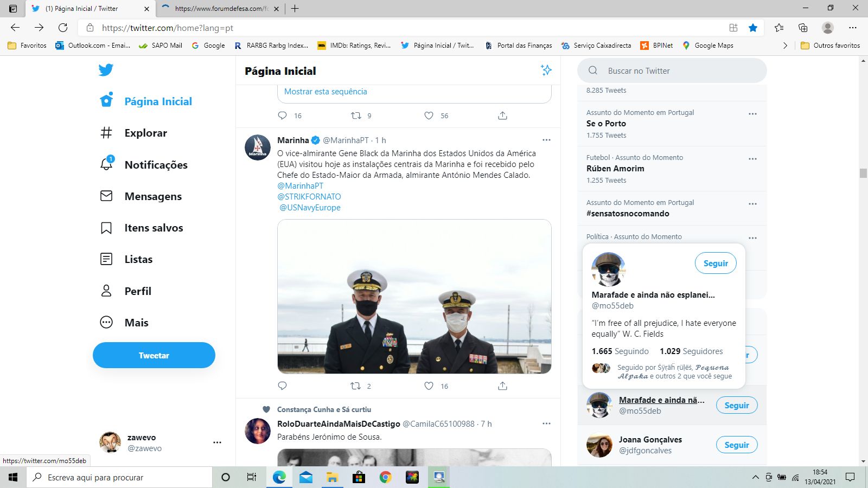Image resolution: width=868 pixels, height=488 pixels.
Task: Go back in the browser
Action: [15, 28]
